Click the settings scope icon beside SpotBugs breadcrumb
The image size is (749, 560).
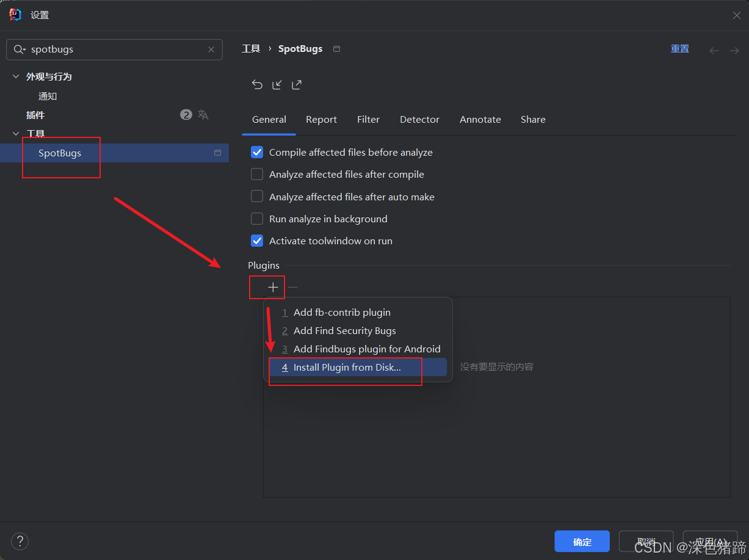[337, 49]
